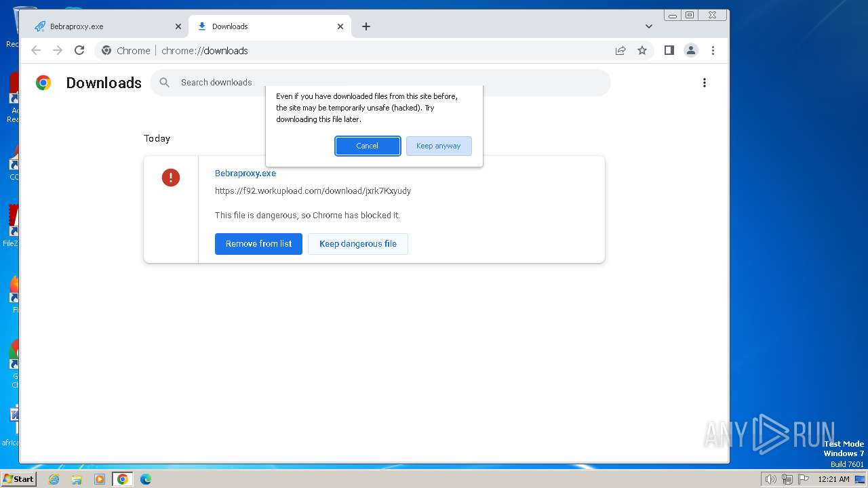Go forward using the browser forward arrow
Screen dimensions: 868x488
click(58, 50)
